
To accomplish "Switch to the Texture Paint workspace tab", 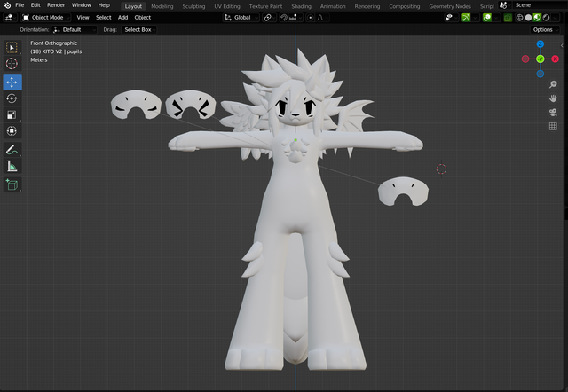I will tap(265, 6).
